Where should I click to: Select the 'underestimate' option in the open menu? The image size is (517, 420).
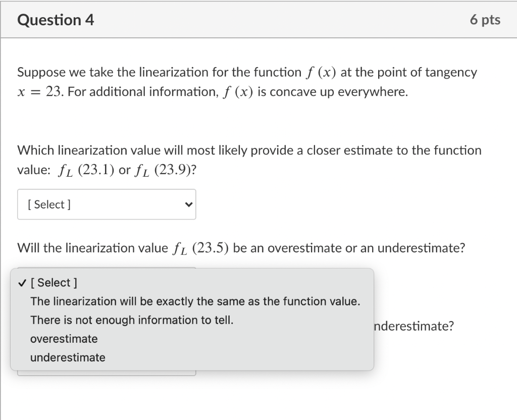(67, 357)
